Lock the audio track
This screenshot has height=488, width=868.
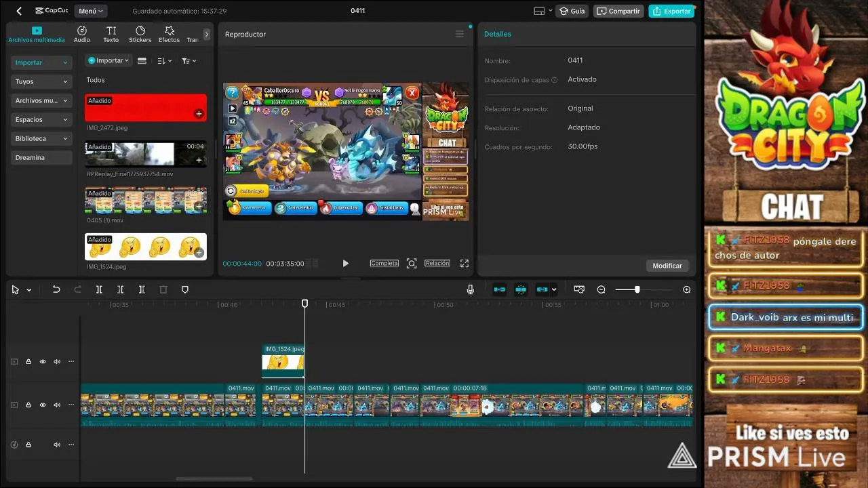pyautogui.click(x=28, y=445)
